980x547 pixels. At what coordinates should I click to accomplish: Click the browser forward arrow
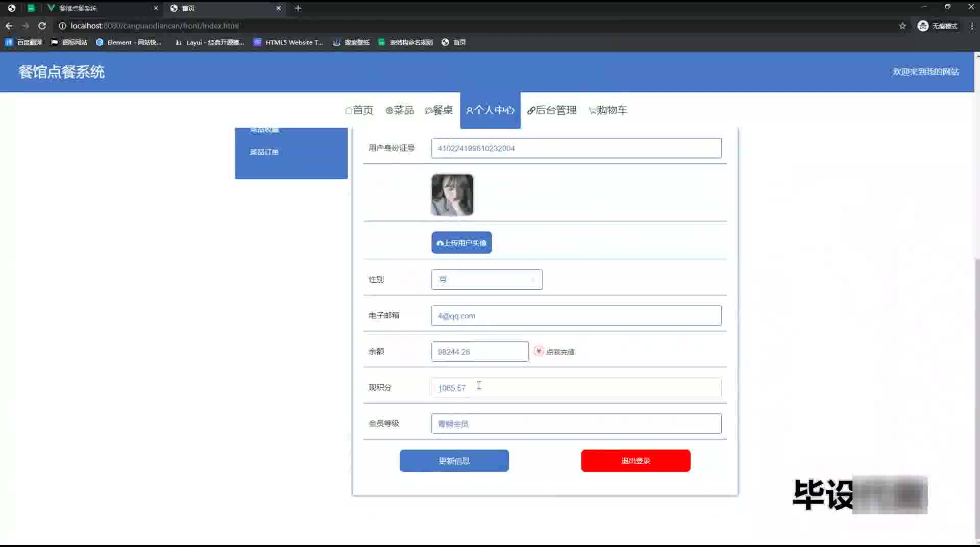click(26, 26)
